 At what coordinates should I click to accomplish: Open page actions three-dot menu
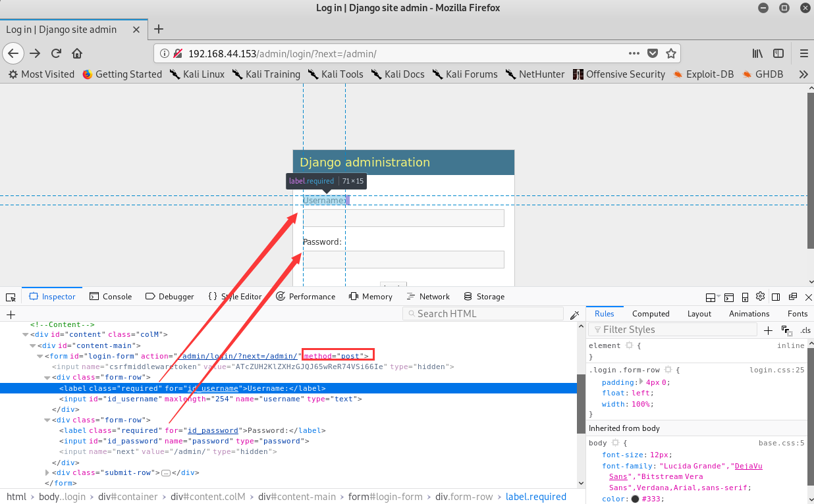(x=634, y=53)
